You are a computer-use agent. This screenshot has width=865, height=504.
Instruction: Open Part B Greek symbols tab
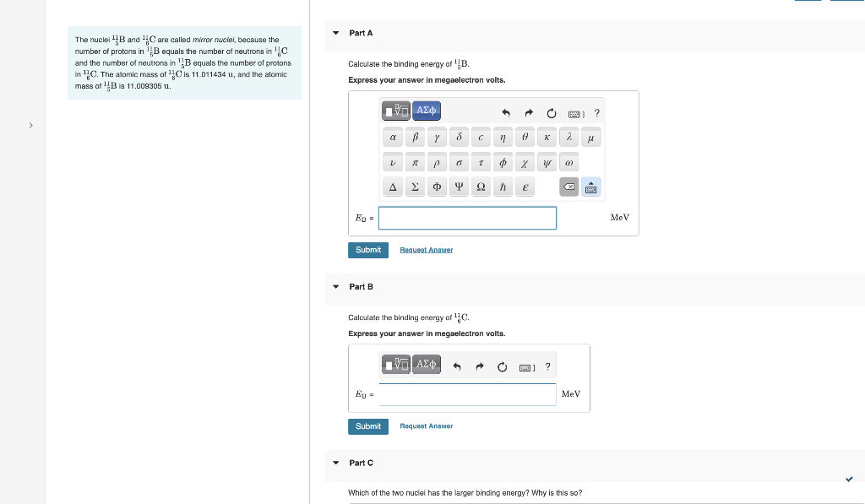427,365
